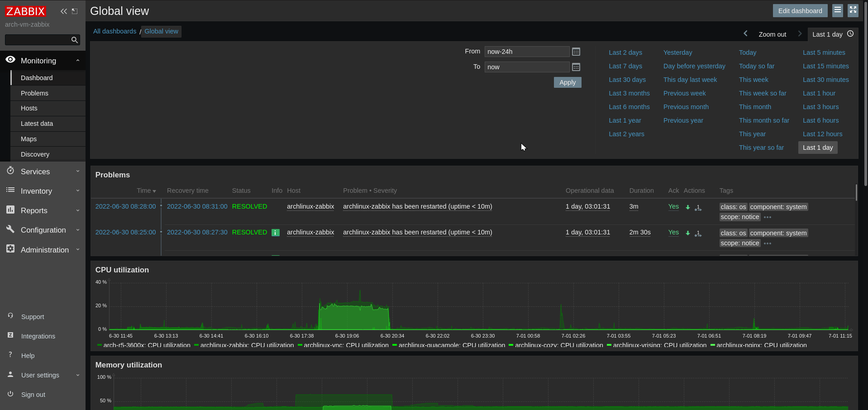Expand the Administration menu section

coord(78,249)
